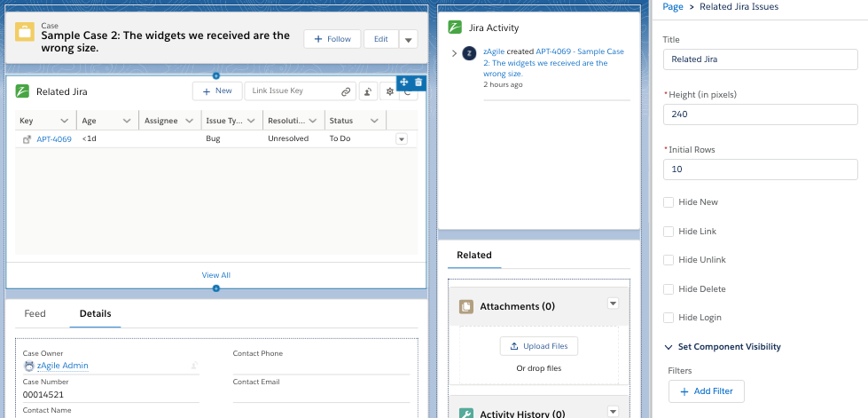Screen dimensions: 868x418
Task: Click the yellow Case briefcase icon
Action: [x=25, y=33]
